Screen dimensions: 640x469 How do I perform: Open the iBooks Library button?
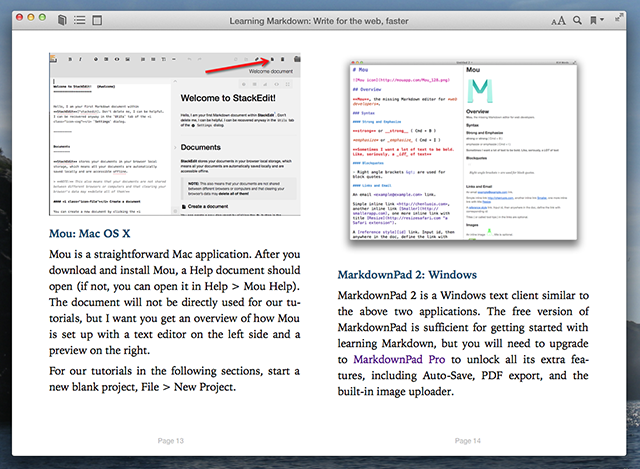(62, 20)
